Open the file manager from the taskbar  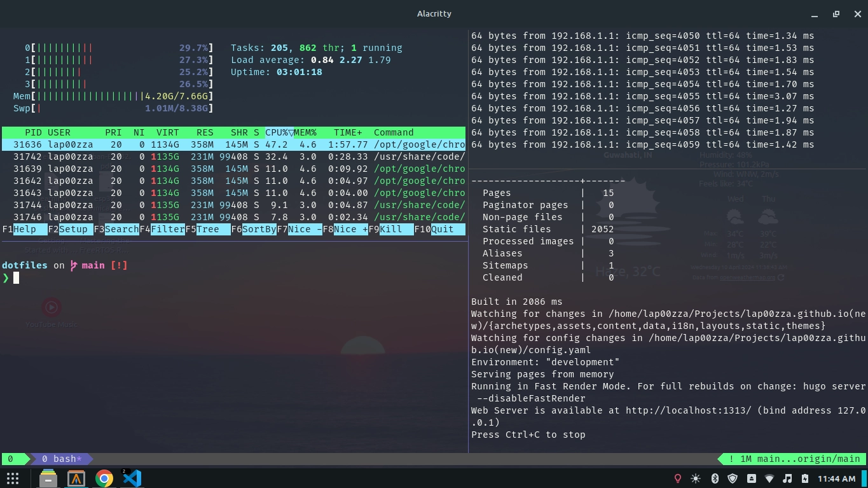tap(48, 478)
